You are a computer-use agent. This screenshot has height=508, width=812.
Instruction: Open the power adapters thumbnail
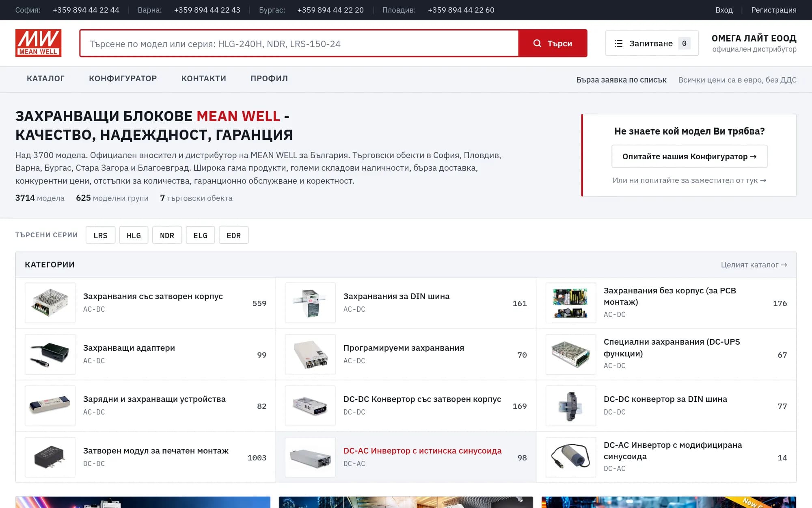tap(50, 354)
